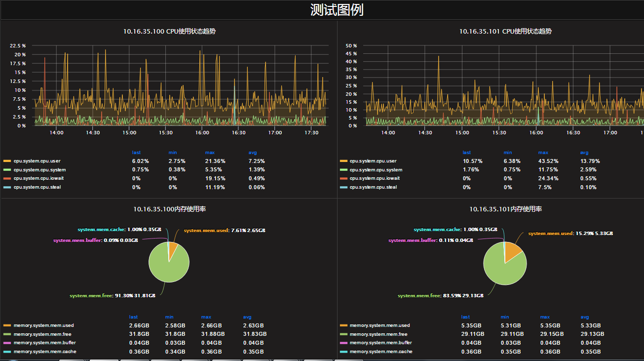Click the orange cpu.user color swatch, 10.16.35.100 panel

tap(7, 161)
